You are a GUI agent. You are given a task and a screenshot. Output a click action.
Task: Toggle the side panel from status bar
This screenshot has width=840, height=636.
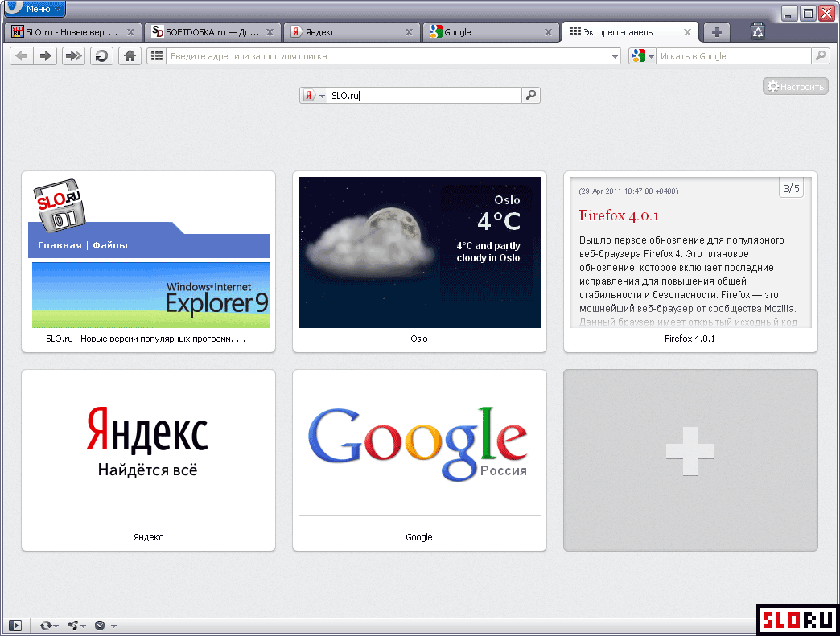15,626
